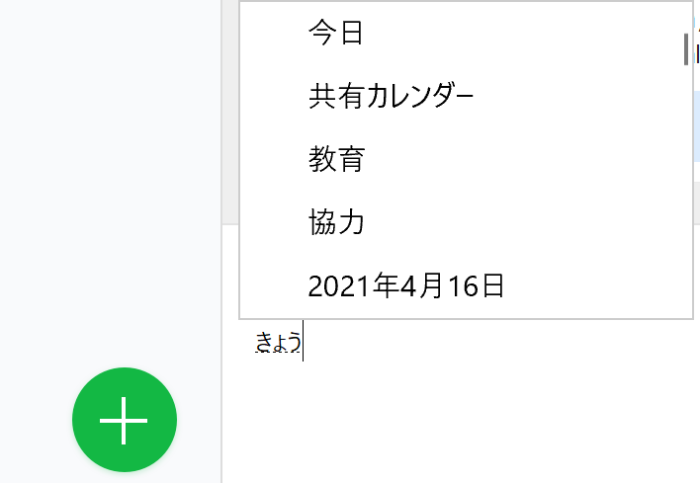Select 協力 from the candidate popup
This screenshot has height=483, width=700.
[336, 222]
